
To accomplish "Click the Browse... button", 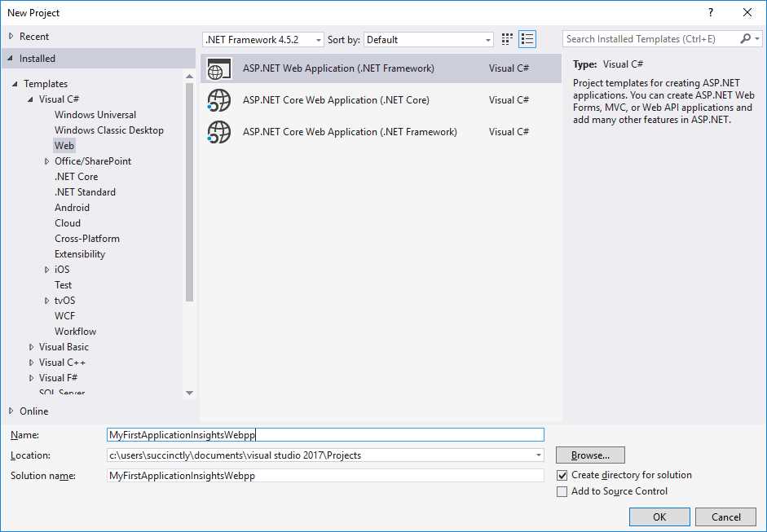I will (x=590, y=455).
